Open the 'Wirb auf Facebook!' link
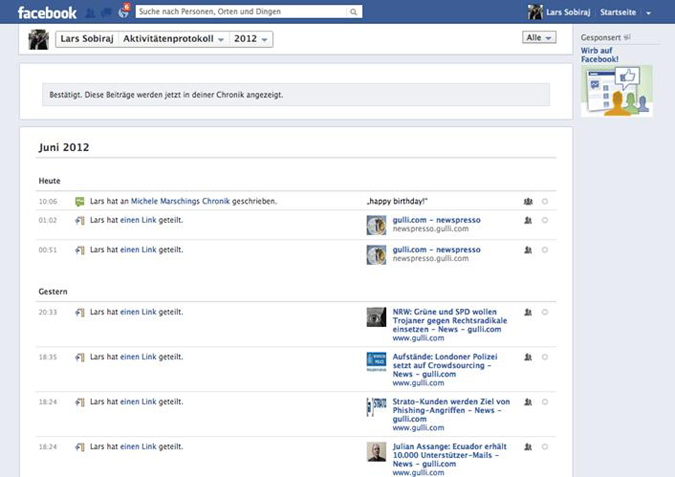 point(600,55)
